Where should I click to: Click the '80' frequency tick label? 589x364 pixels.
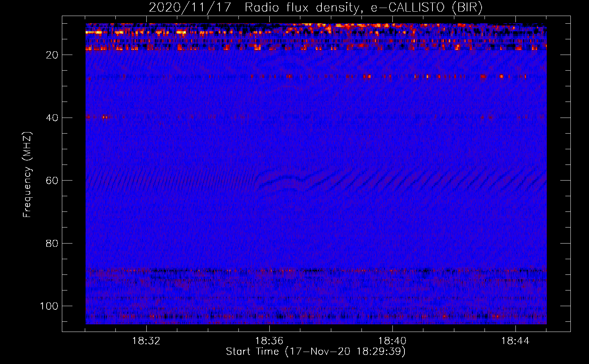click(x=52, y=244)
